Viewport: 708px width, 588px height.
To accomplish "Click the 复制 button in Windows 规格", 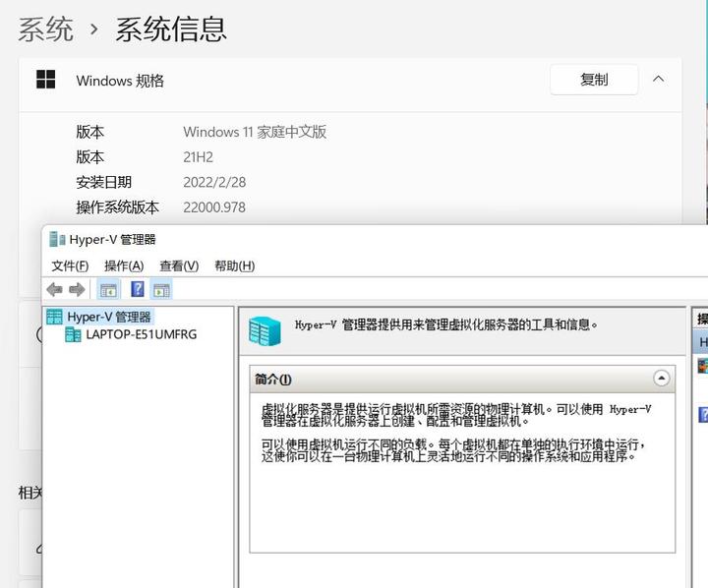I will tap(594, 80).
